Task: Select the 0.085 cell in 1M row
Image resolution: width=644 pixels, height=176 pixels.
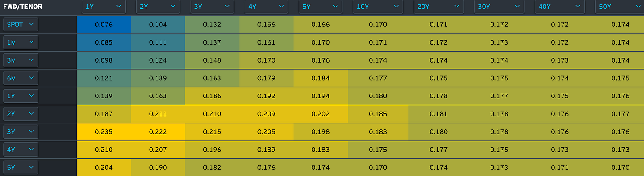Action: click(103, 42)
